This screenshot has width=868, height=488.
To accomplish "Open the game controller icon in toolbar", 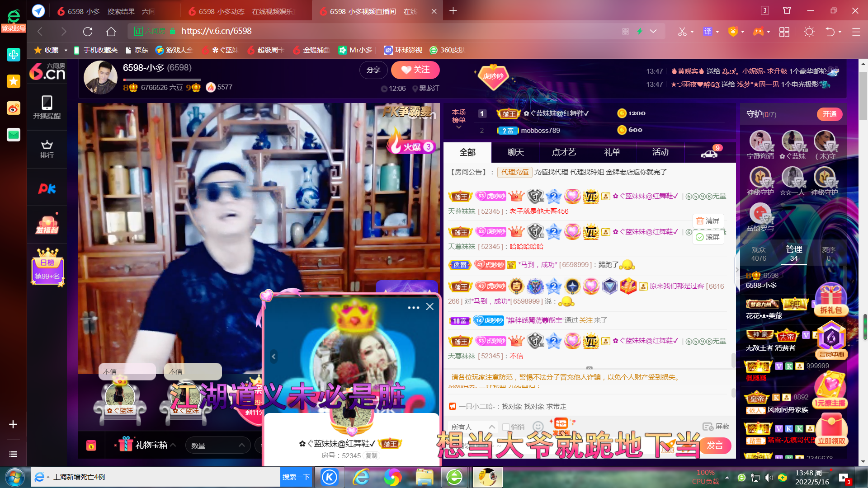I will coord(758,32).
